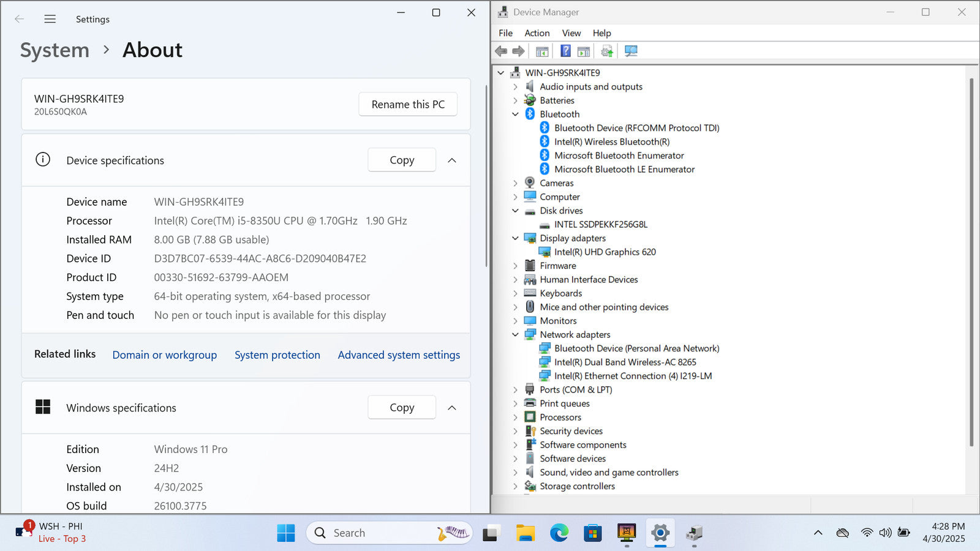Click Device Manager's Forward arrow toolbar icon
The image size is (980, 551).
coord(519,51)
